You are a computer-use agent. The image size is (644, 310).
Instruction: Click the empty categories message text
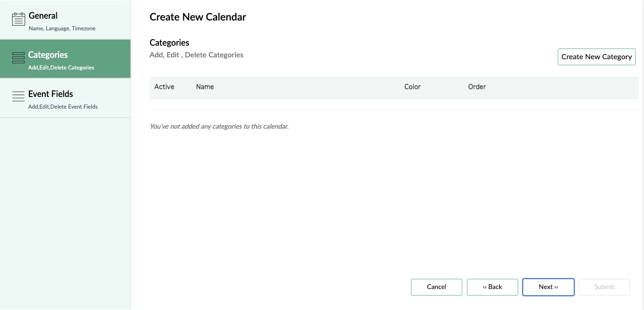(x=219, y=126)
